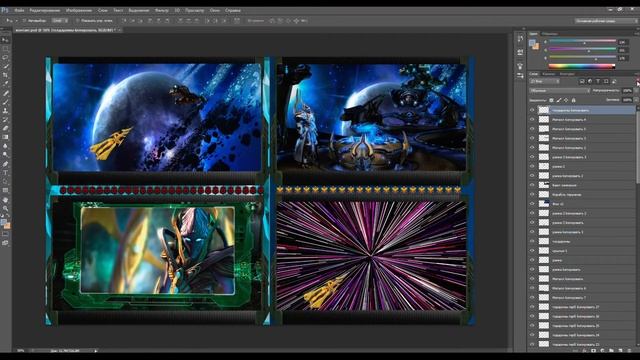Hide the layer ending in 24
The height and width of the screenshot is (360, 640).
tap(532, 335)
